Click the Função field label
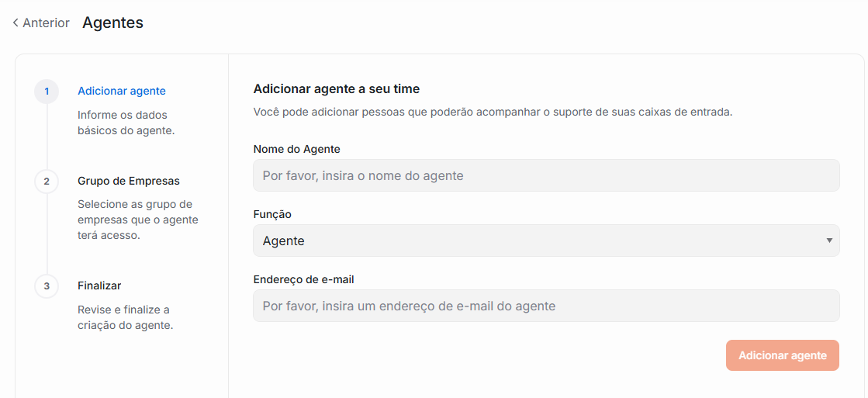The height and width of the screenshot is (398, 868). [272, 214]
